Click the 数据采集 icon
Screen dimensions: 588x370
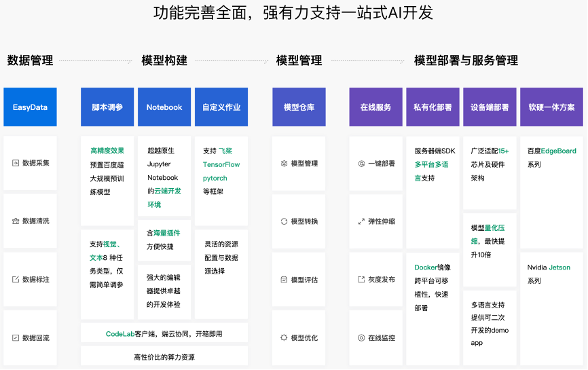click(x=16, y=163)
